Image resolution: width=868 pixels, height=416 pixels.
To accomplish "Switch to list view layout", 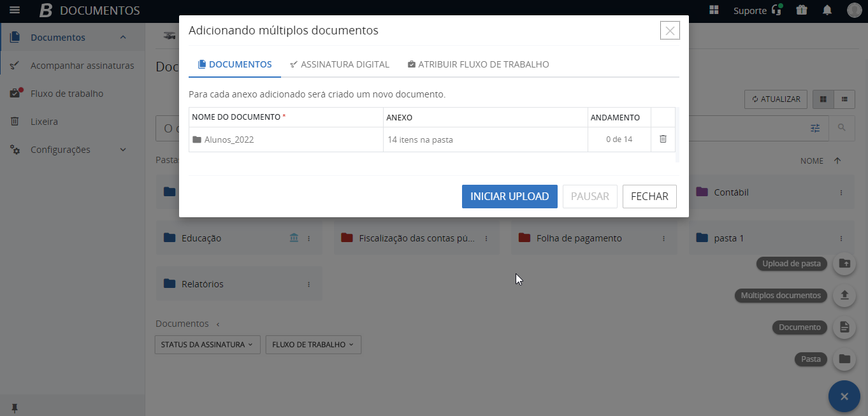I will pyautogui.click(x=845, y=99).
